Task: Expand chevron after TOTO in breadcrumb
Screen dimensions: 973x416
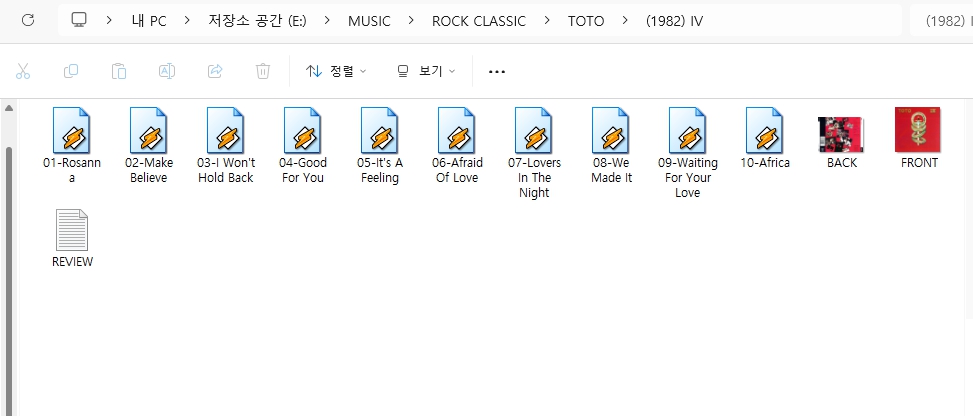Action: click(x=625, y=21)
